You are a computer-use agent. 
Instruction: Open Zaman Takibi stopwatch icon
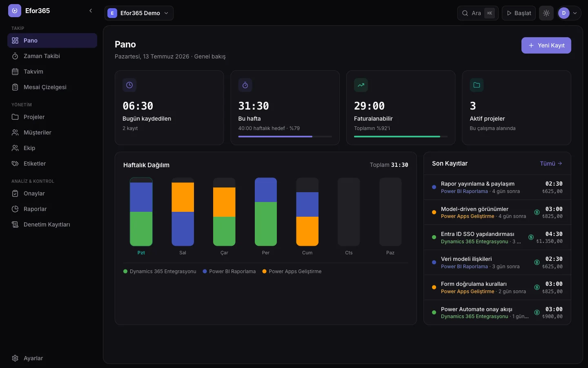click(15, 56)
